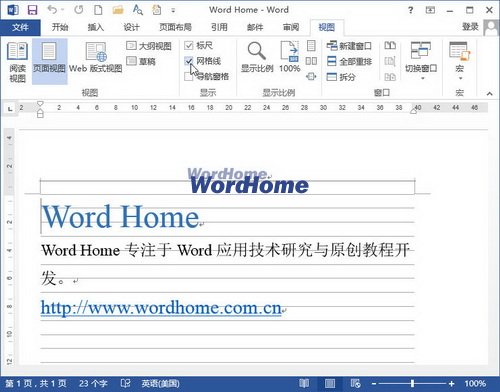This screenshot has width=500, height=392.
Task: Toggle the 标尺 ruler checkbox
Action: 189,46
